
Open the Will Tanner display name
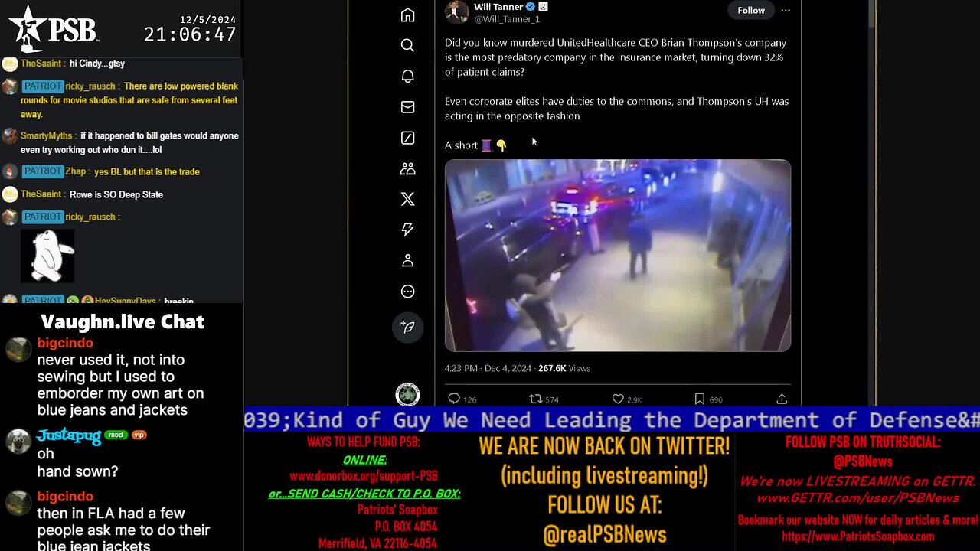tap(498, 7)
